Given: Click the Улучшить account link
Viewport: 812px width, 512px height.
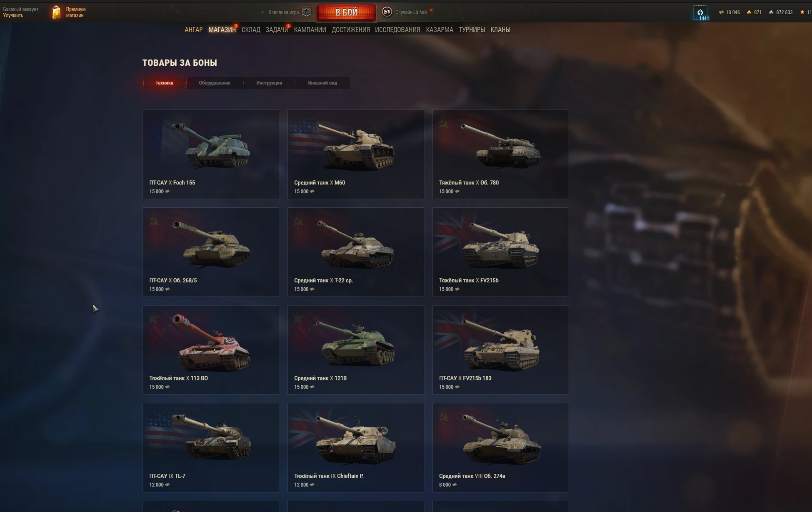Looking at the screenshot, I should (x=13, y=15).
